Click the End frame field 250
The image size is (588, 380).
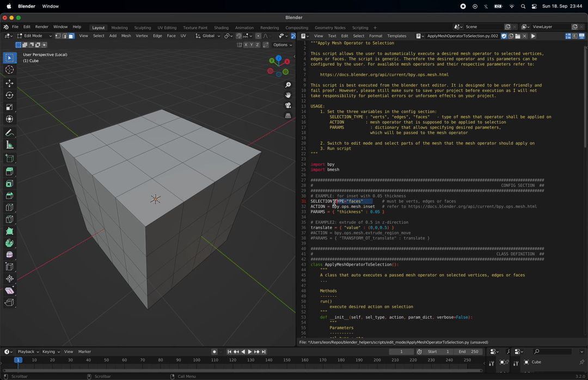click(x=469, y=352)
